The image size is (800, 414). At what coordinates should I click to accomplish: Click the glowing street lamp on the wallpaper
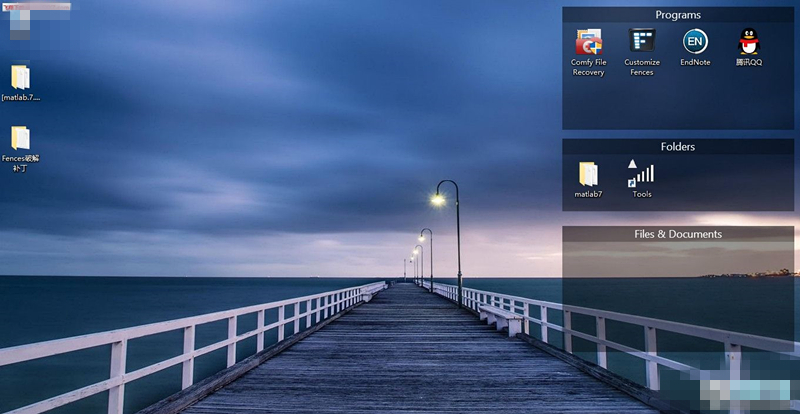(x=438, y=199)
